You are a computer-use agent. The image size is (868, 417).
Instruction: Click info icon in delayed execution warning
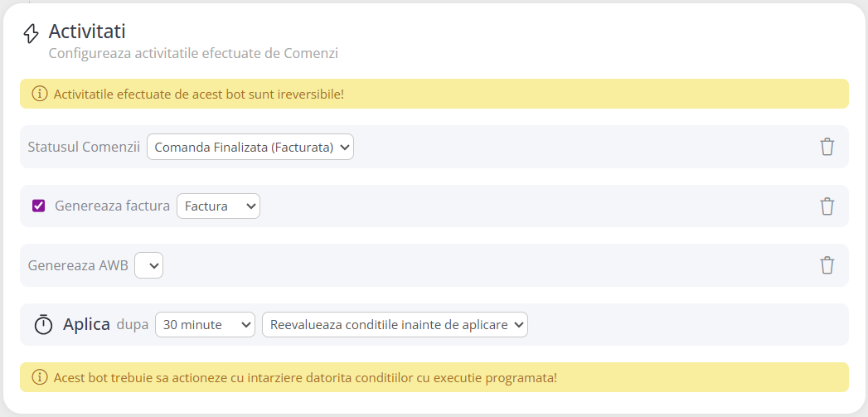[39, 377]
